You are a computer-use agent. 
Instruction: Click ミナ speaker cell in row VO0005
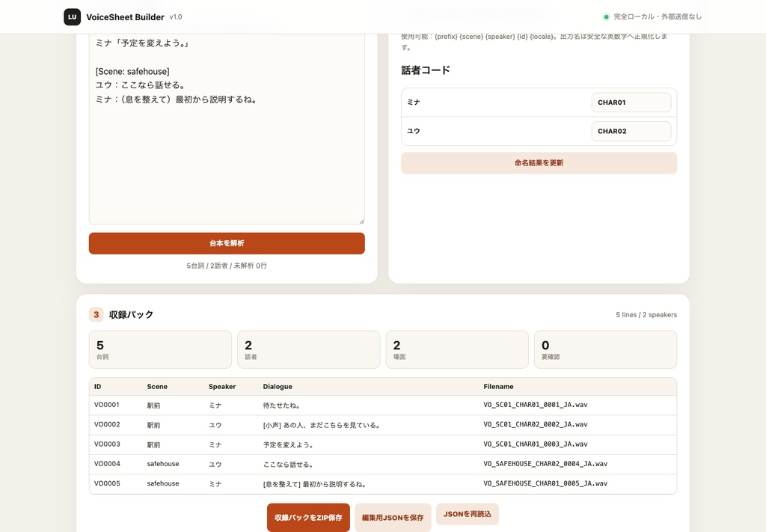215,484
